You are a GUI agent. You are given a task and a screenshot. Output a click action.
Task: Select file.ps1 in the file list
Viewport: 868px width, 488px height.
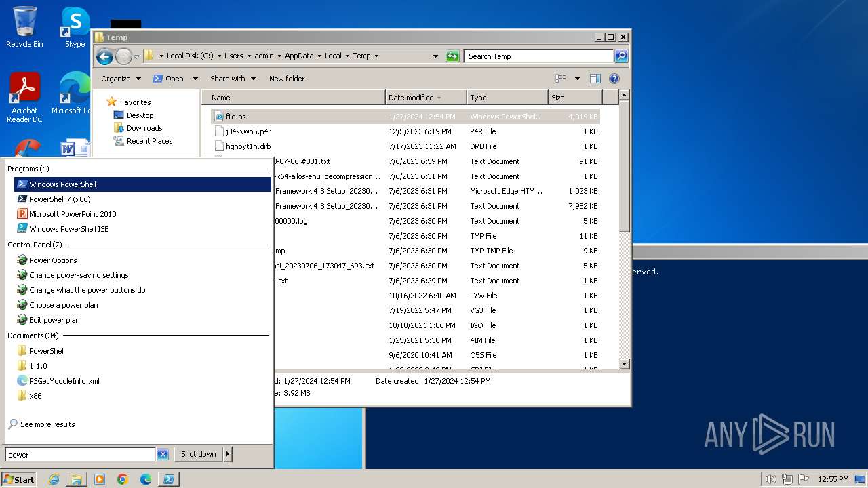[406, 117]
